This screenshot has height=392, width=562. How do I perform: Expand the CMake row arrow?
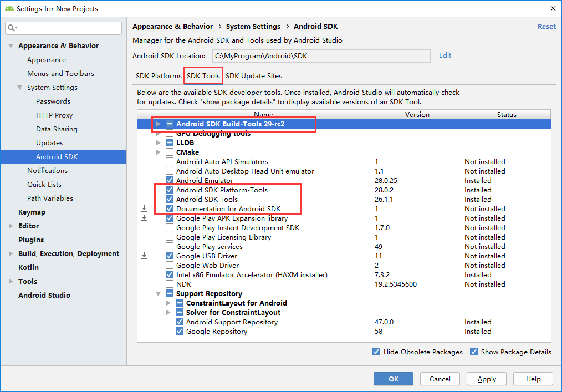158,152
